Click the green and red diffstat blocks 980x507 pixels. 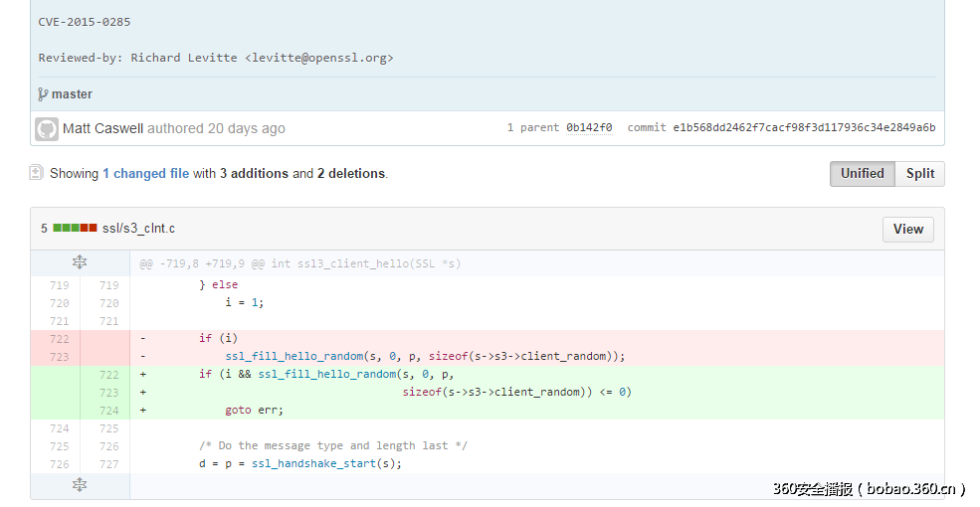(x=75, y=229)
